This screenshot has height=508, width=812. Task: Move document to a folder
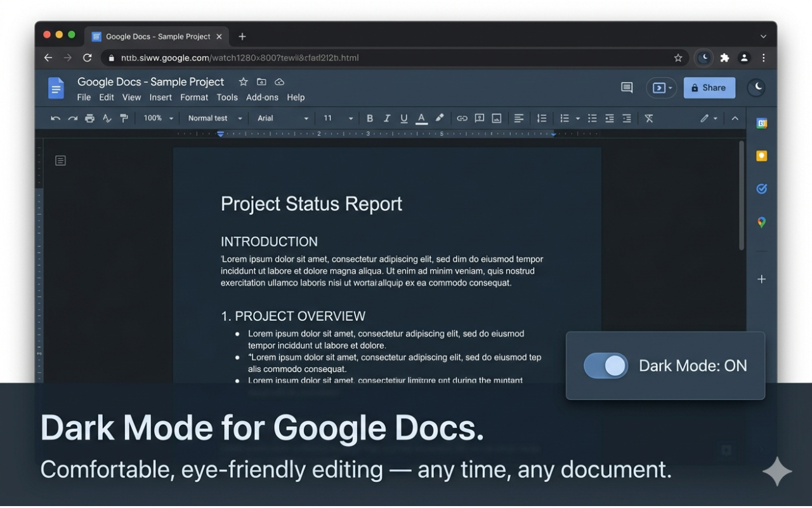[261, 82]
